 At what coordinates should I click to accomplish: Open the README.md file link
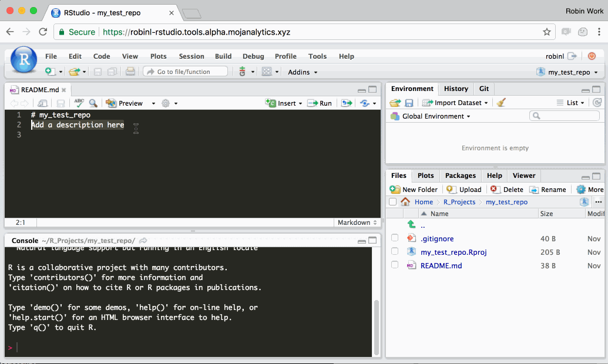[x=441, y=265]
